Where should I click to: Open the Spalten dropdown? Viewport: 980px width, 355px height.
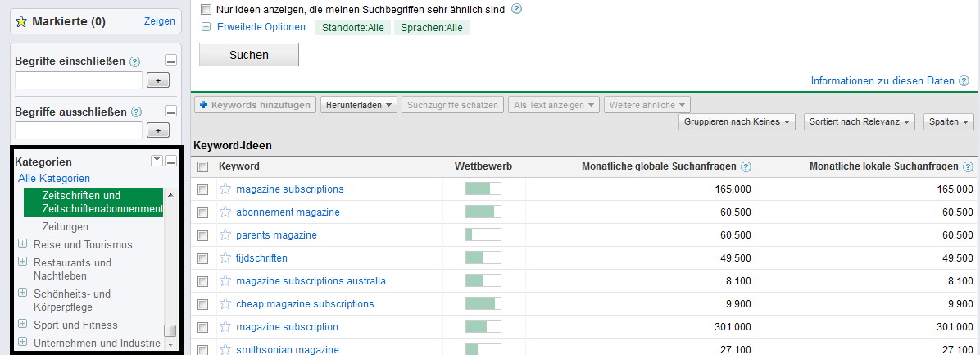[x=949, y=122]
